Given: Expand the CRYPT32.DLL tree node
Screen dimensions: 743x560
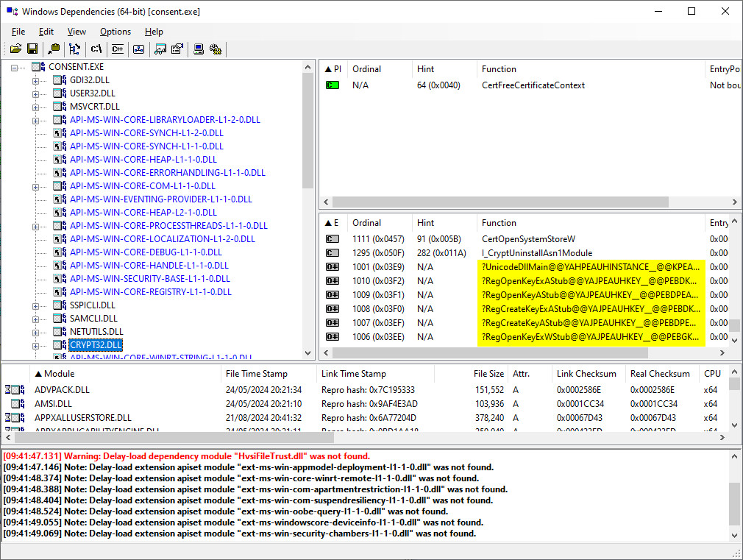Looking at the screenshot, I should coord(35,346).
